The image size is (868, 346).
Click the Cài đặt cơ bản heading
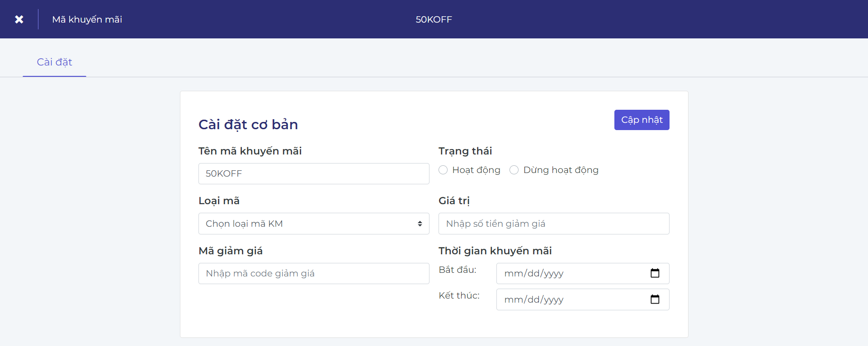[248, 125]
